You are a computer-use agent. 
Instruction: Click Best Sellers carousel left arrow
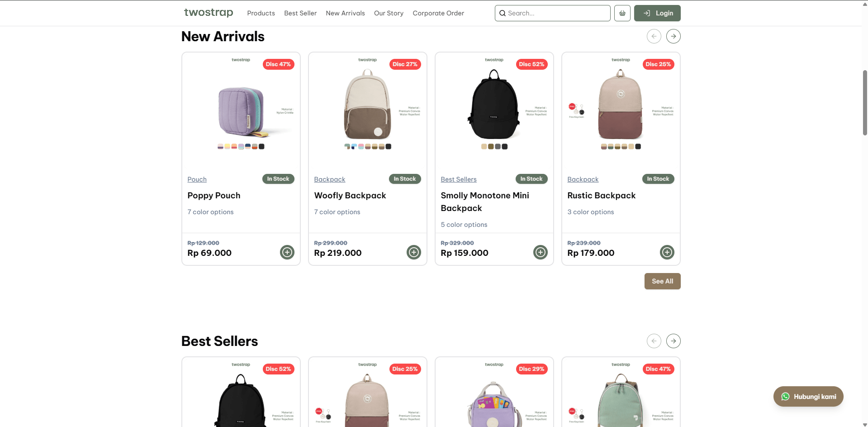click(654, 341)
